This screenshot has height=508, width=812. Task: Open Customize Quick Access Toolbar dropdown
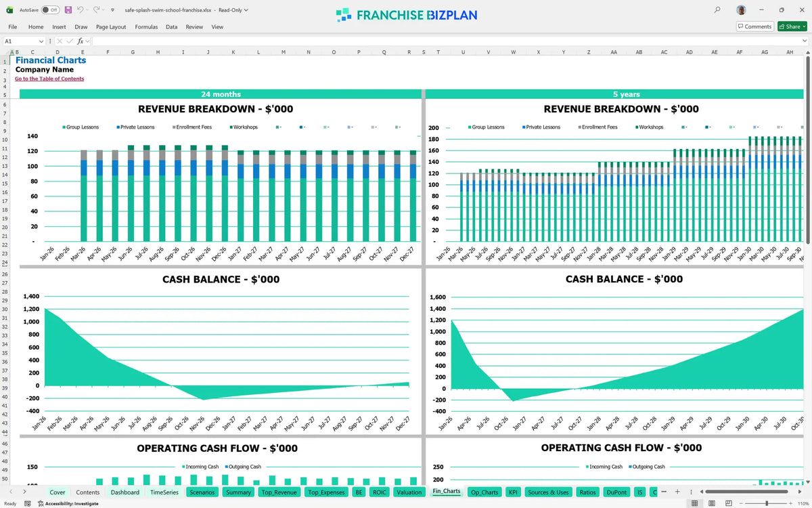[x=112, y=10]
